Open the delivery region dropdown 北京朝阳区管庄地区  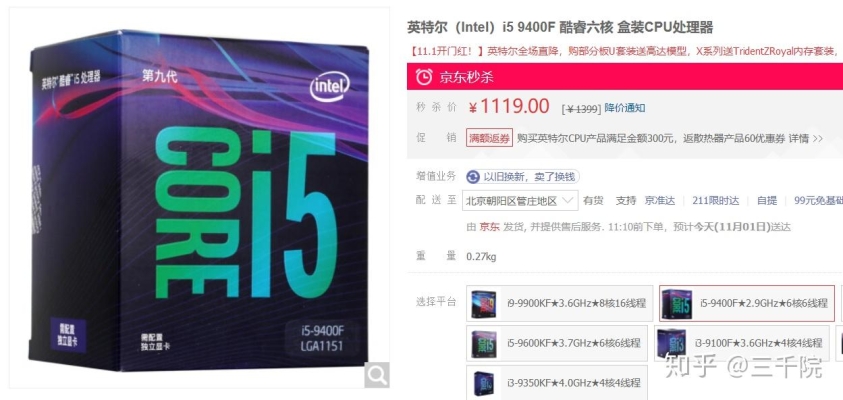tap(520, 201)
